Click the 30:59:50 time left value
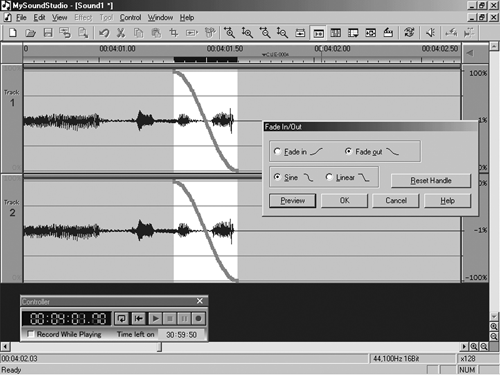 181,334
